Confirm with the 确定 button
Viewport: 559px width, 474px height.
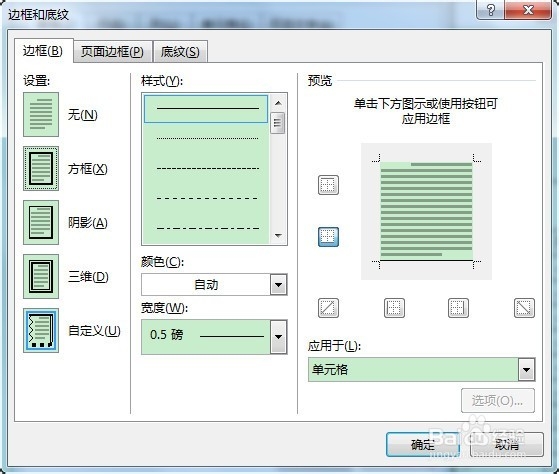(x=422, y=444)
